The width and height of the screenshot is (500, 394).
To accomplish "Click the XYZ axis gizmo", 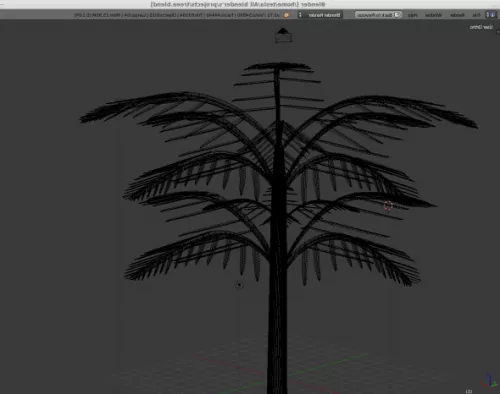I will (x=489, y=381).
